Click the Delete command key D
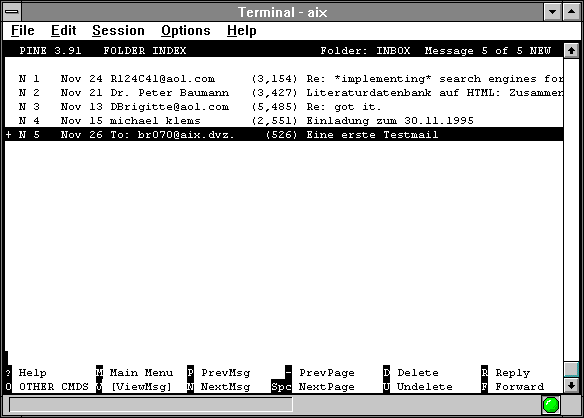 tap(386, 372)
